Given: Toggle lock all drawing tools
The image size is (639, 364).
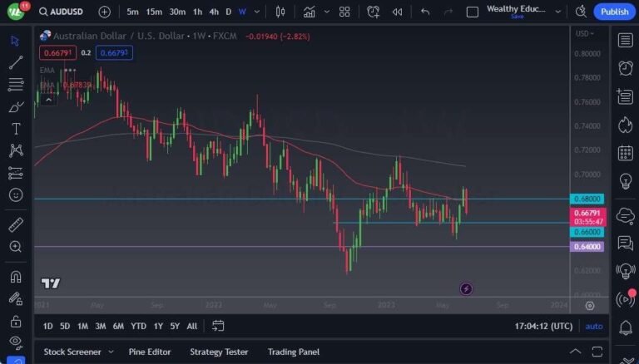Looking at the screenshot, I should 16,322.
